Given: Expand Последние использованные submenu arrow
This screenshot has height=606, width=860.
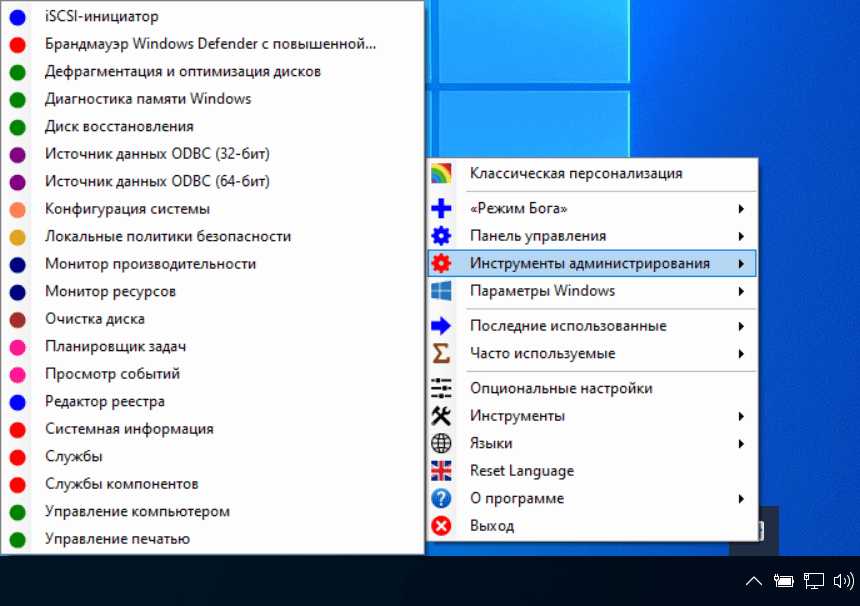Looking at the screenshot, I should (741, 326).
